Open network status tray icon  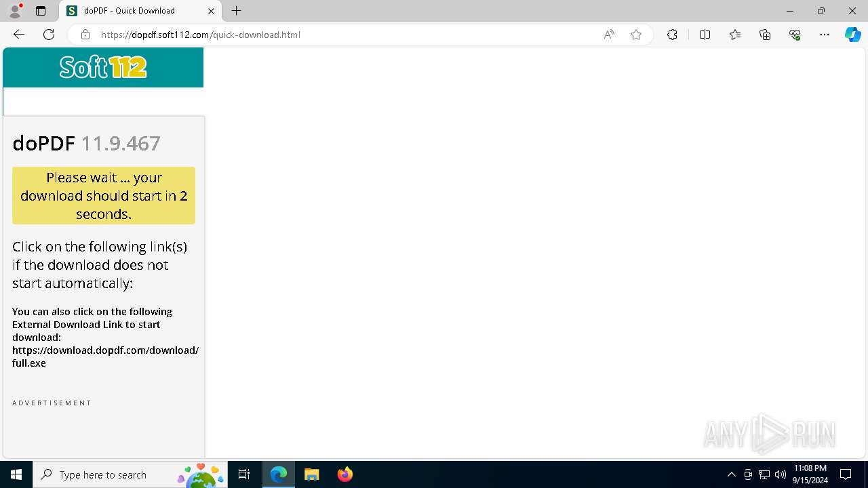click(764, 474)
